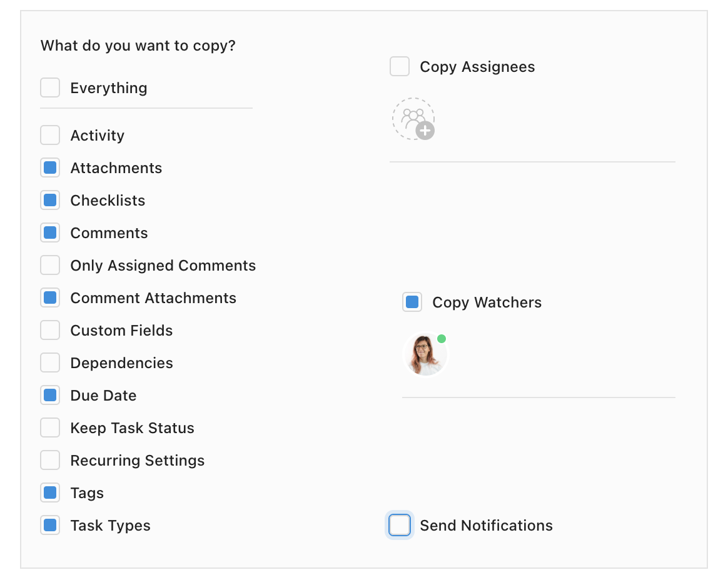Viewport: 728px width, 585px height.
Task: Uncheck the Comments checkbox
Action: [x=50, y=232]
